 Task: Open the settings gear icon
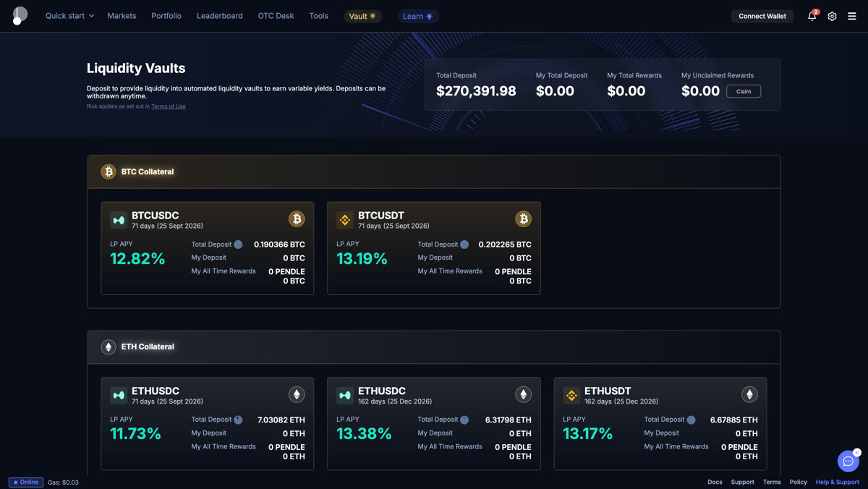tap(832, 16)
